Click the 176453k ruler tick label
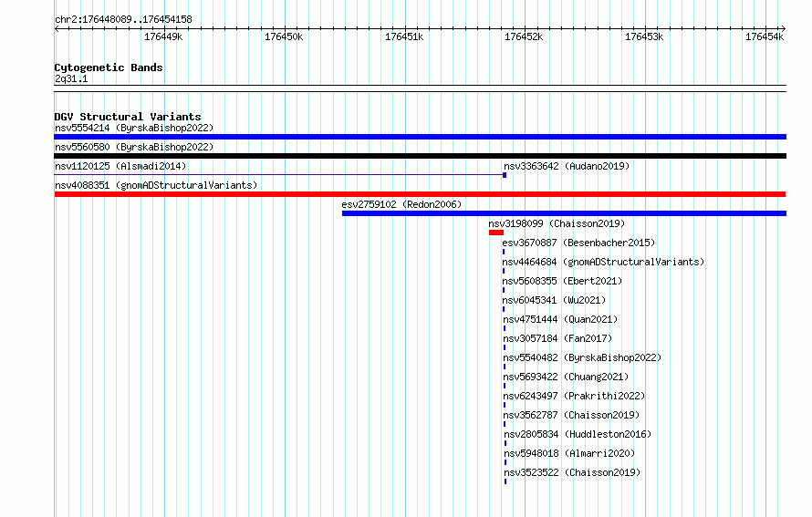The height and width of the screenshot is (517, 812). click(644, 36)
